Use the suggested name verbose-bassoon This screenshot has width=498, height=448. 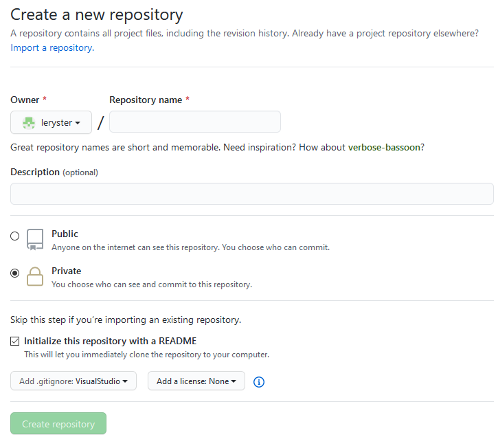pos(384,147)
